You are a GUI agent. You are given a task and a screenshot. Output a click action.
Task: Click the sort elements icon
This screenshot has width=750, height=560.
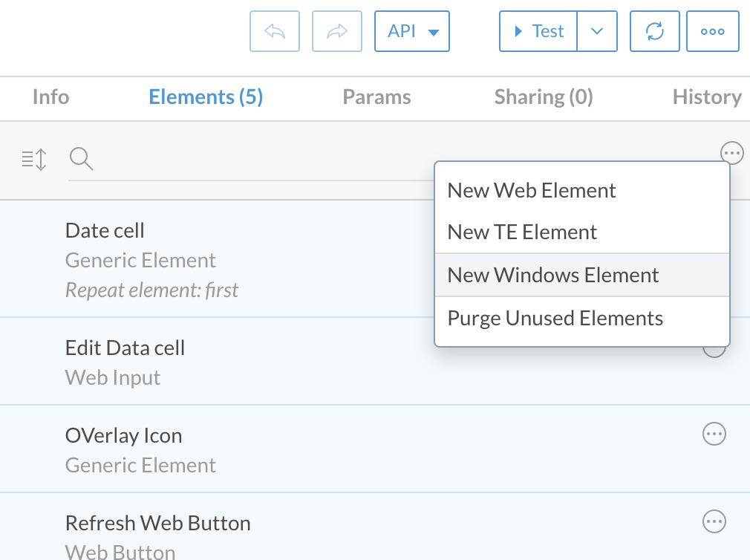(34, 159)
